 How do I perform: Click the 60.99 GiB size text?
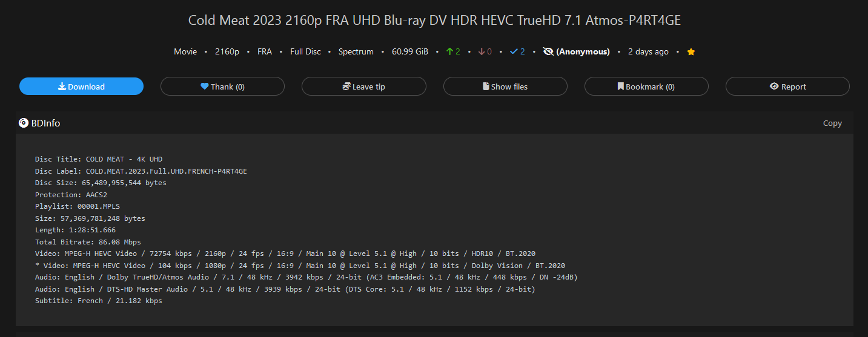click(410, 52)
